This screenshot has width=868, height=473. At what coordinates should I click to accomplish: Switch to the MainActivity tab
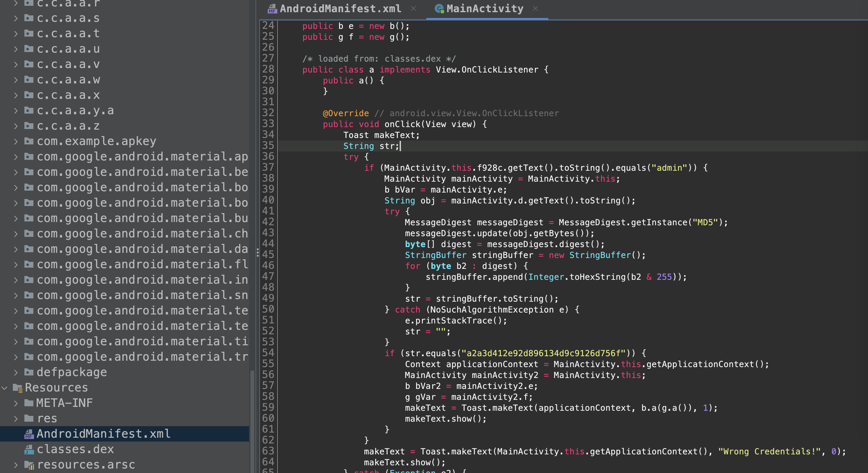485,8
